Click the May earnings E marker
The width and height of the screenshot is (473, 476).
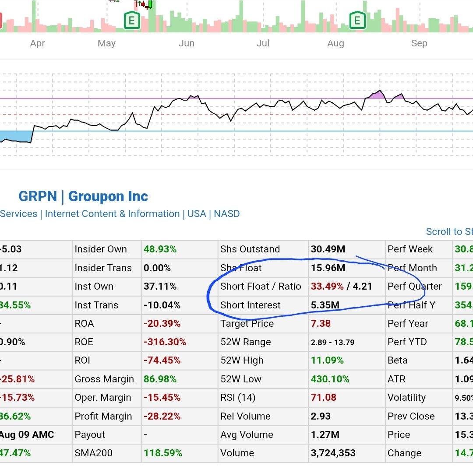pos(132,20)
